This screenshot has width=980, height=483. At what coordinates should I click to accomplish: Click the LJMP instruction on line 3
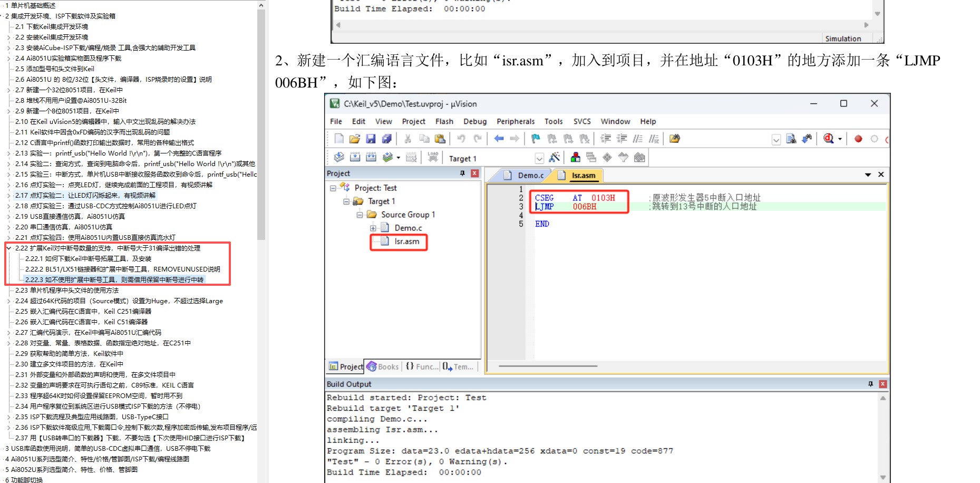[545, 207]
